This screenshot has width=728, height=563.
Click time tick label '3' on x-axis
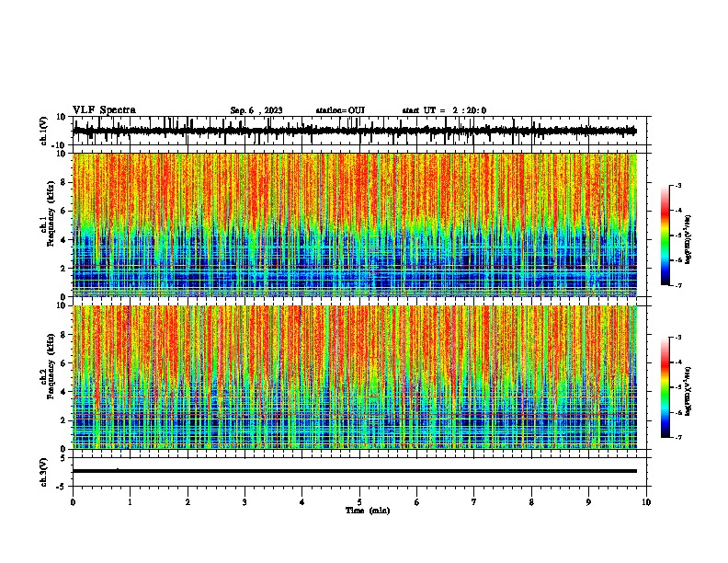tap(245, 502)
